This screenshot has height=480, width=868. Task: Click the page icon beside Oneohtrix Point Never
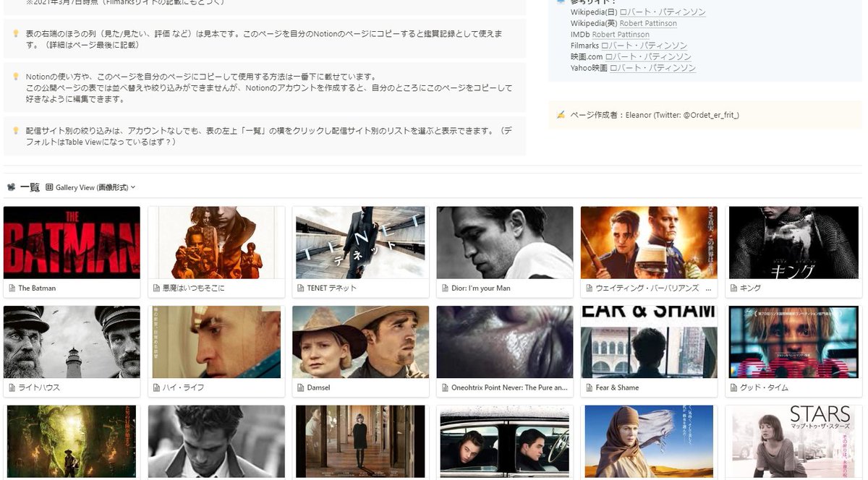pyautogui.click(x=445, y=387)
